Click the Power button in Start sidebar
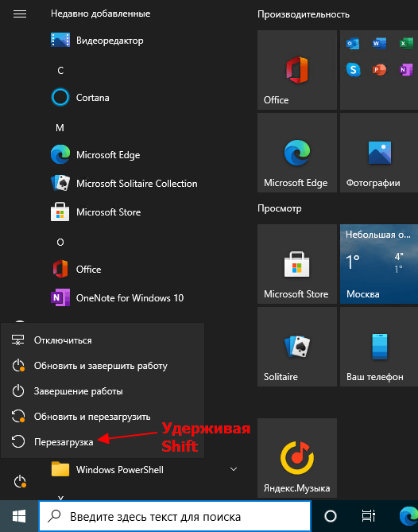The height and width of the screenshot is (532, 418). tap(20, 481)
